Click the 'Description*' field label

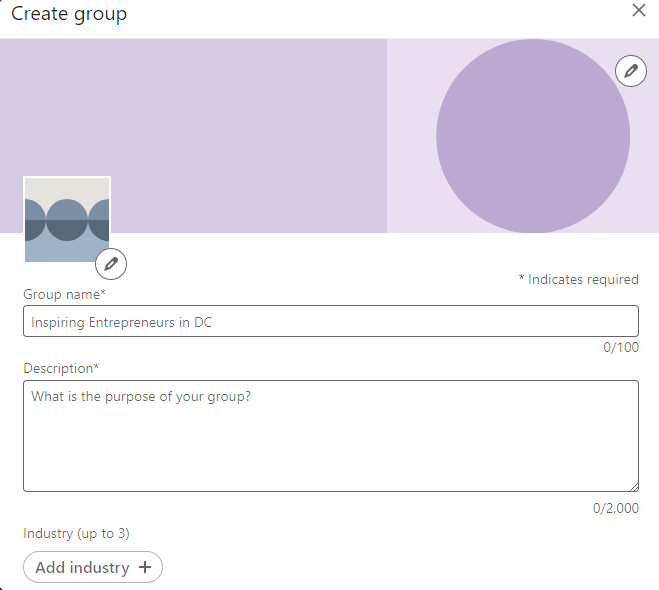point(61,368)
